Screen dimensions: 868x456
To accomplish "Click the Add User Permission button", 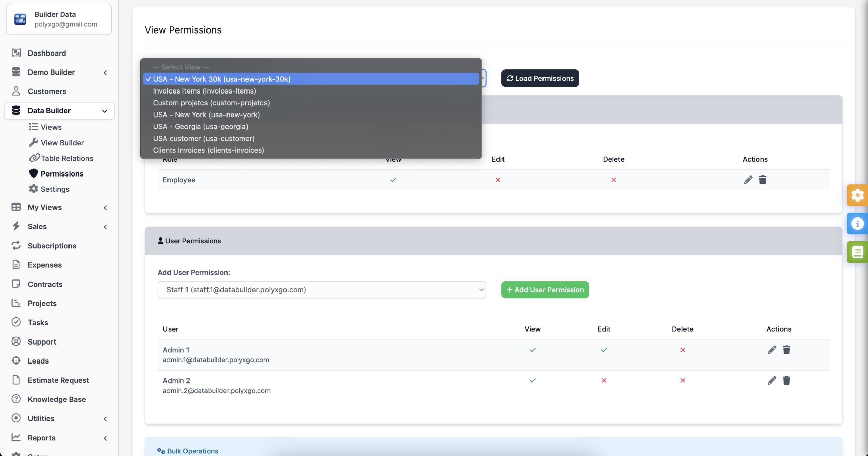I will coord(545,290).
